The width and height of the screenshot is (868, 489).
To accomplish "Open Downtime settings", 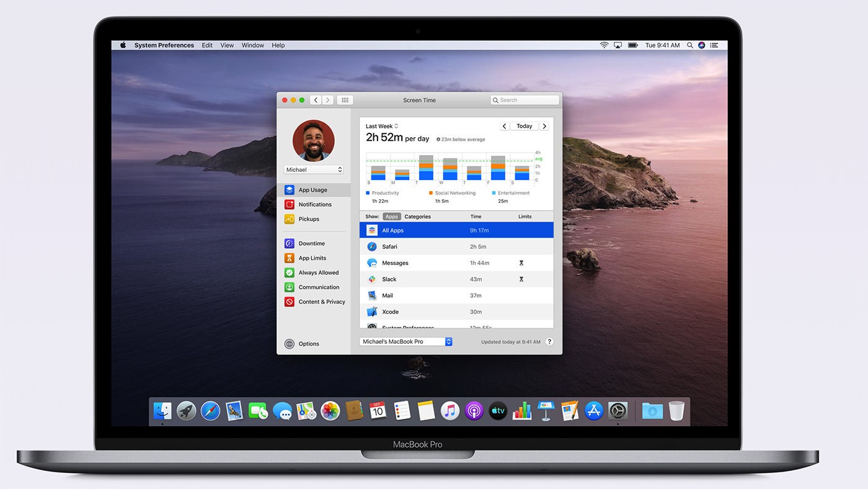I will [311, 243].
